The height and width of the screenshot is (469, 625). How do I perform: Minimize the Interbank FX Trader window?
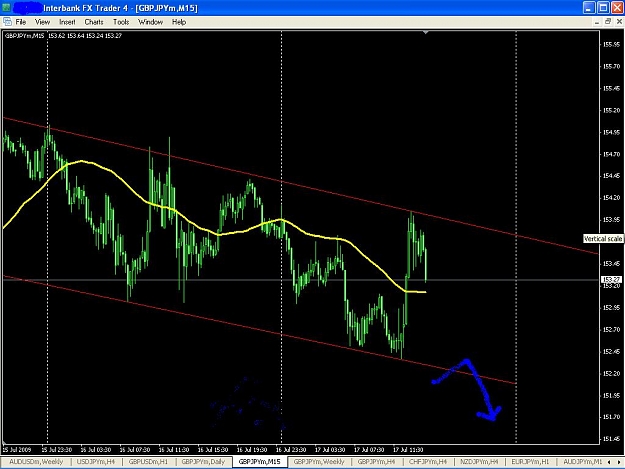(x=589, y=8)
